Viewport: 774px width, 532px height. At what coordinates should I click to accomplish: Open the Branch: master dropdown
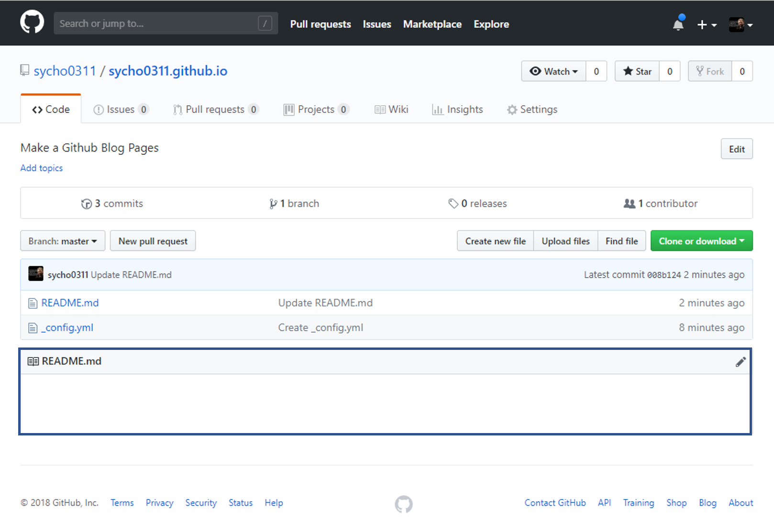(63, 241)
